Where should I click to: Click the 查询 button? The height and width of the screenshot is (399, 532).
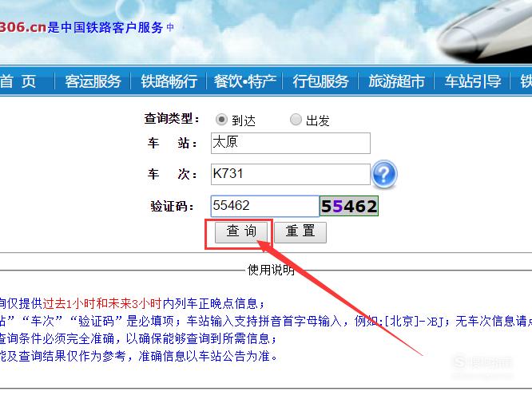coord(241,232)
